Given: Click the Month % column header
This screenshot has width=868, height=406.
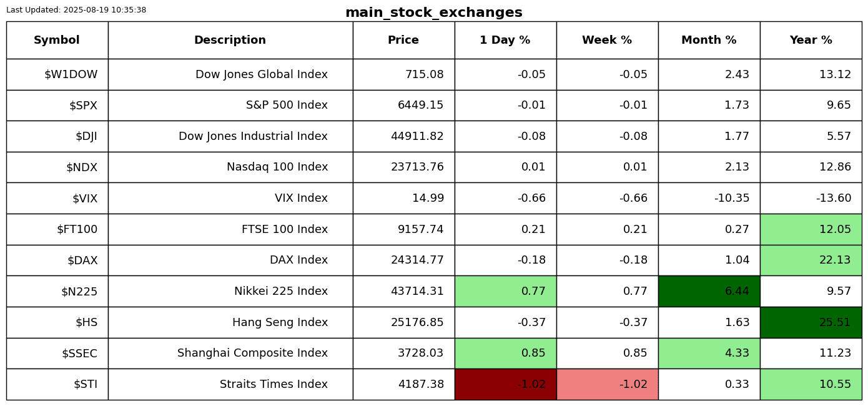Looking at the screenshot, I should (x=709, y=41).
